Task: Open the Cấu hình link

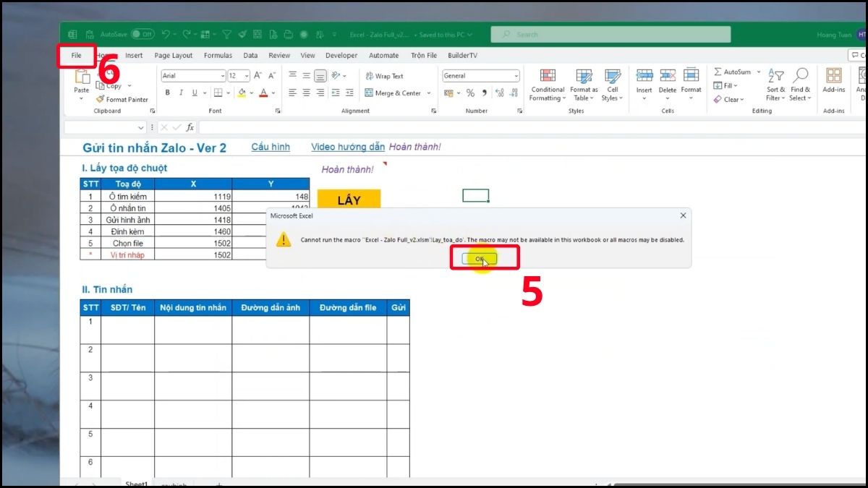Action: coord(271,147)
